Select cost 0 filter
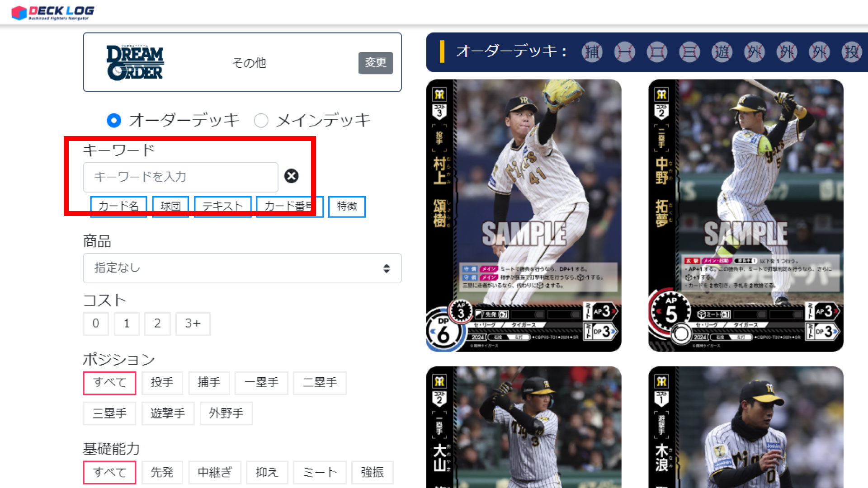Image resolution: width=868 pixels, height=488 pixels. (x=96, y=324)
